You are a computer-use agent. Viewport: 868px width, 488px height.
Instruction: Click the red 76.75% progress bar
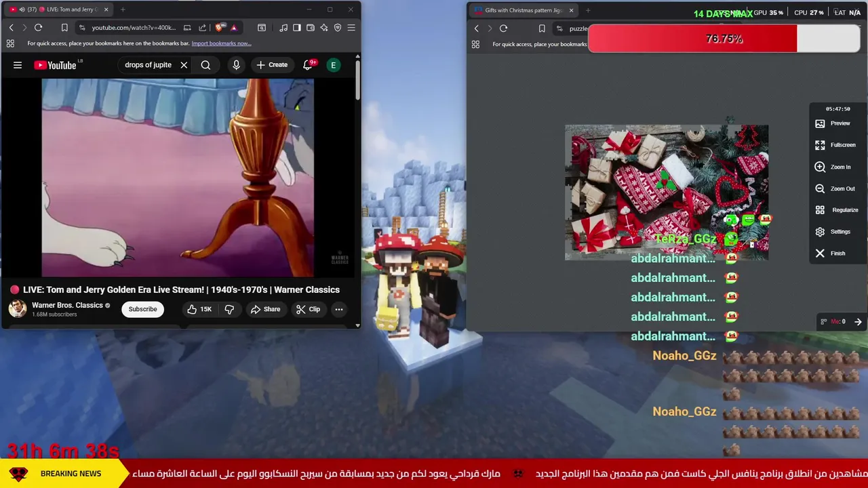coord(724,39)
